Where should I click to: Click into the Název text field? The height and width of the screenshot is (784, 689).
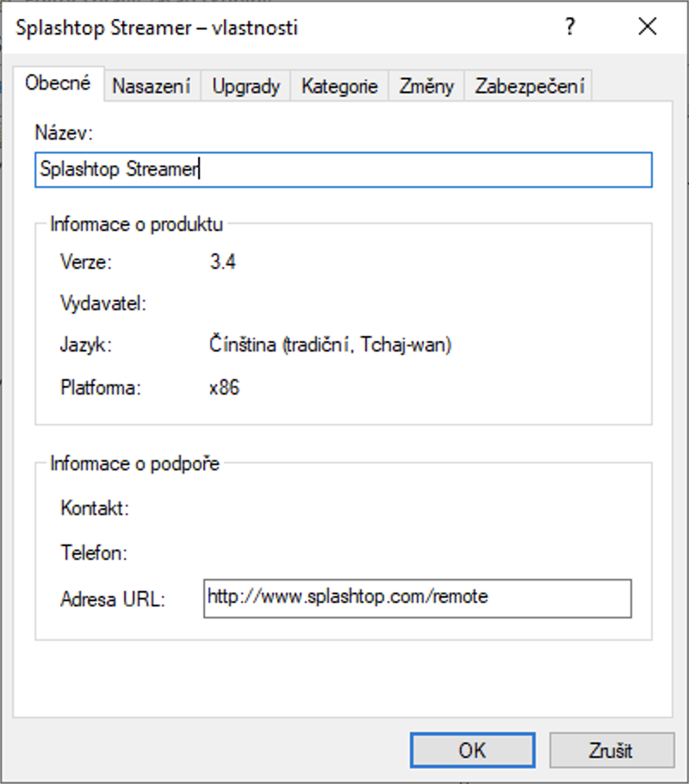coord(344,170)
